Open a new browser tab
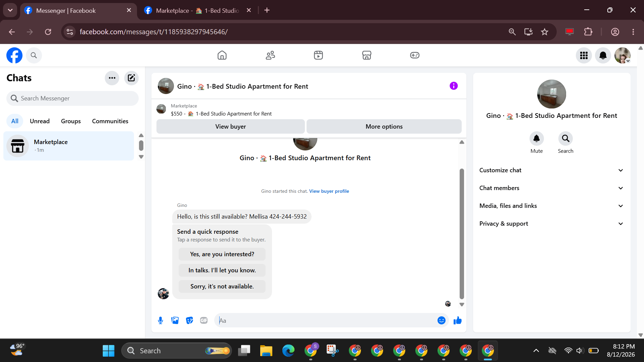The width and height of the screenshot is (644, 362). pos(267,10)
